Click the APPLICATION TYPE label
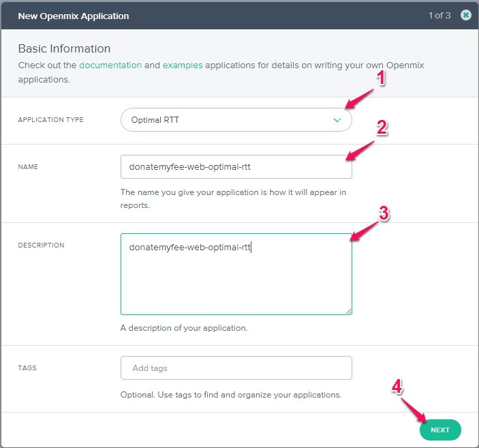The image size is (479, 448). coord(51,120)
